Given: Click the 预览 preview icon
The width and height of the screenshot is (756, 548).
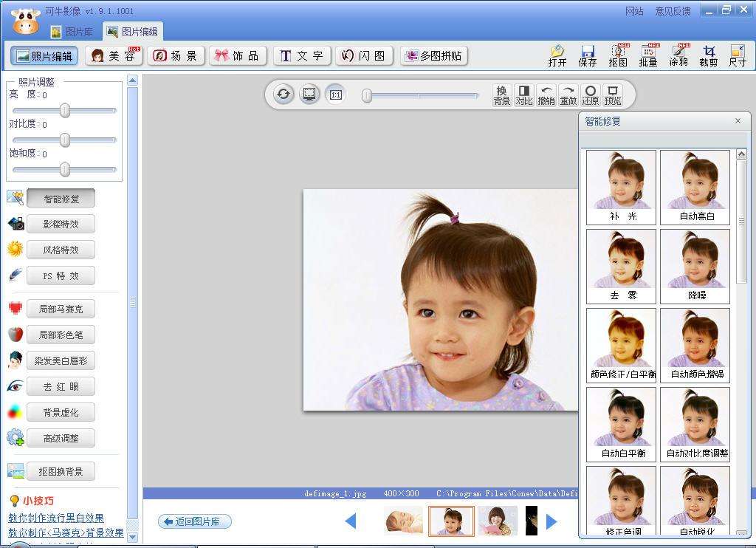Looking at the screenshot, I should pos(612,95).
